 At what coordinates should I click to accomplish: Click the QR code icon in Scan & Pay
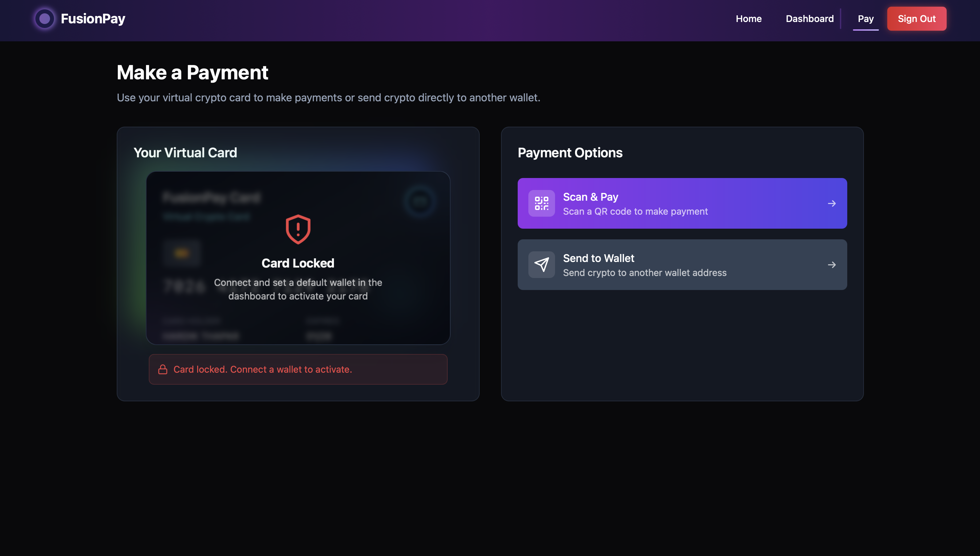tap(541, 204)
